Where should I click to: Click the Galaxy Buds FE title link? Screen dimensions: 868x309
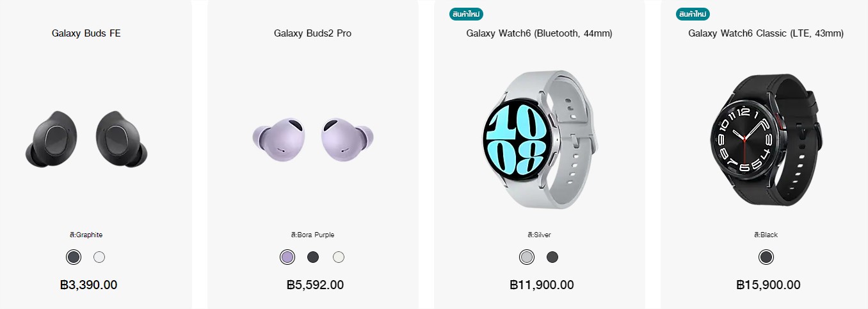pyautogui.click(x=86, y=33)
